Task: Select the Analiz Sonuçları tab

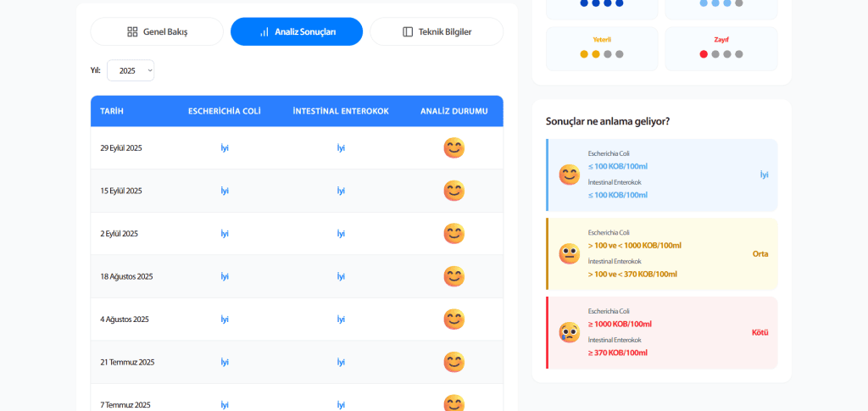Action: tap(297, 31)
